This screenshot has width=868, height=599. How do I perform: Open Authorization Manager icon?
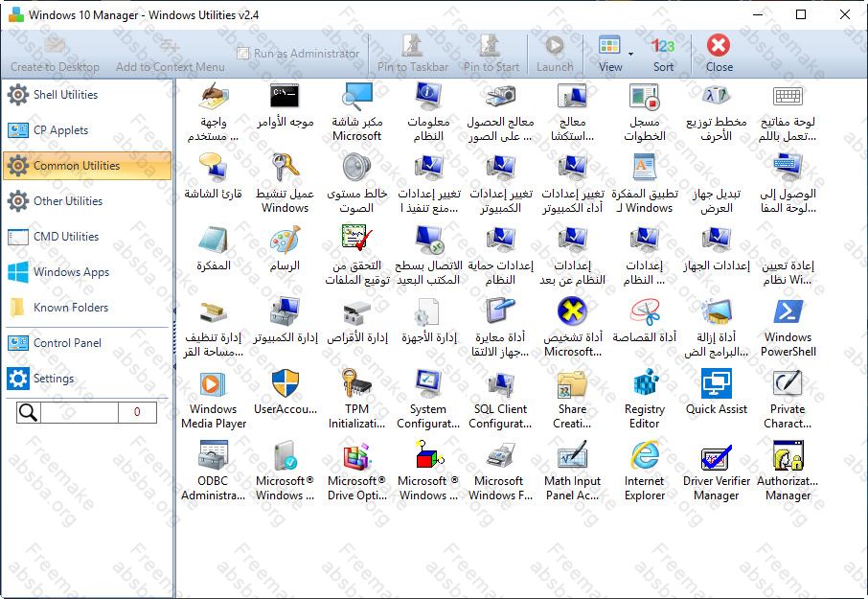point(788,455)
